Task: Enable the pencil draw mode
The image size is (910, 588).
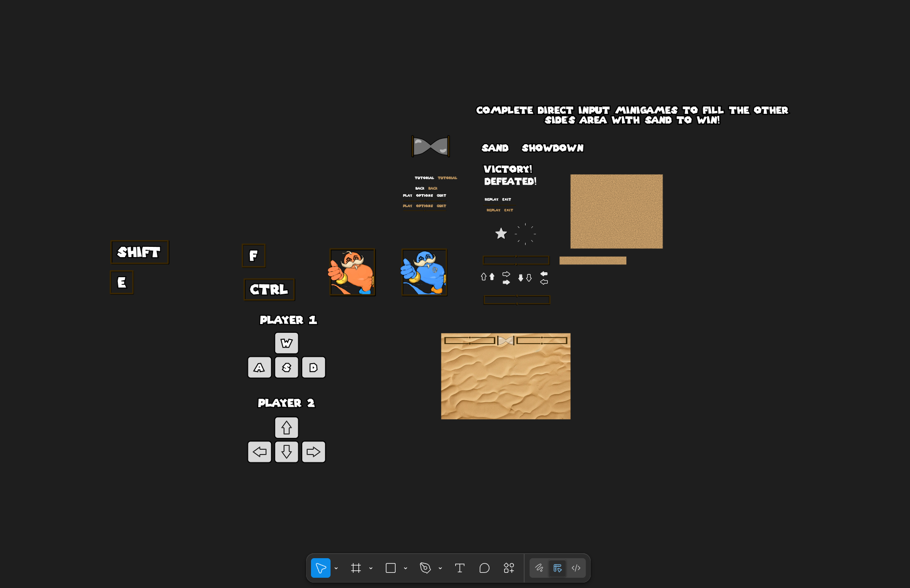Action: 540,568
